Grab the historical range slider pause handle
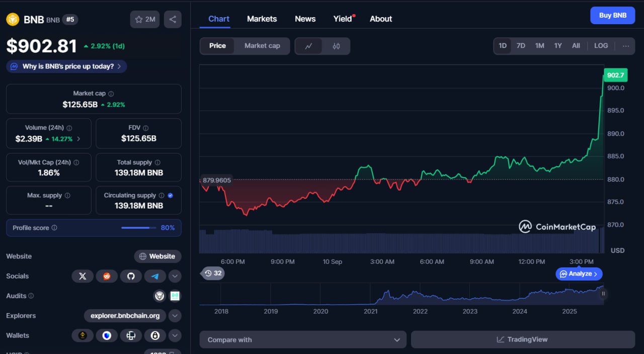The width and height of the screenshot is (644, 354). click(603, 294)
